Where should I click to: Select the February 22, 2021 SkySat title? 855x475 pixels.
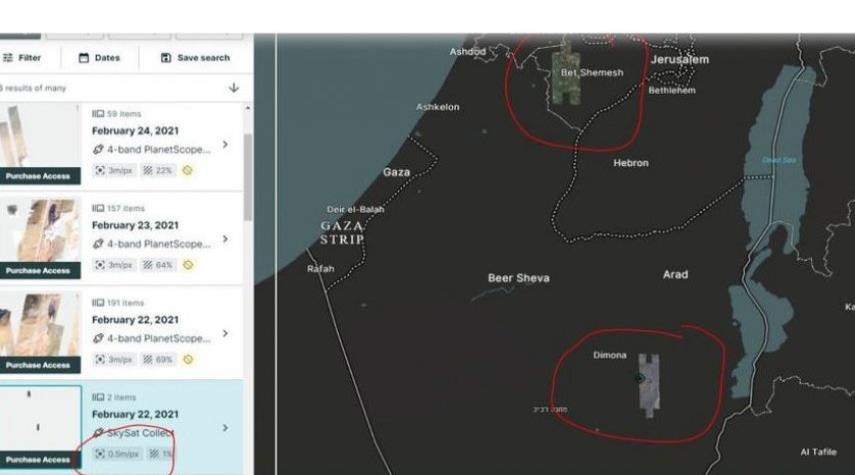click(x=135, y=414)
